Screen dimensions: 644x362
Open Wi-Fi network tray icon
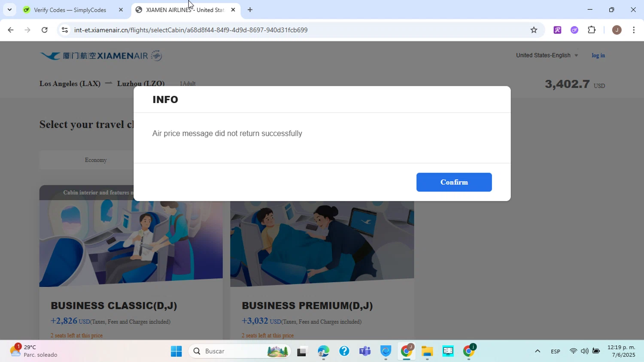pyautogui.click(x=573, y=351)
